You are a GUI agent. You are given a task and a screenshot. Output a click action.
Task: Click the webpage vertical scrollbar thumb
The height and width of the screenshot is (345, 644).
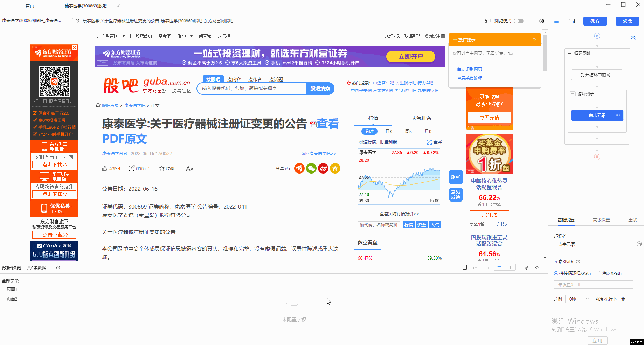coord(545,52)
